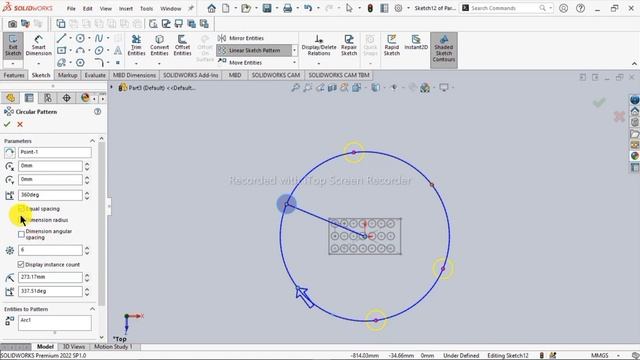This screenshot has height=360, width=640.
Task: Click the Undo icon
Action: (308, 8)
